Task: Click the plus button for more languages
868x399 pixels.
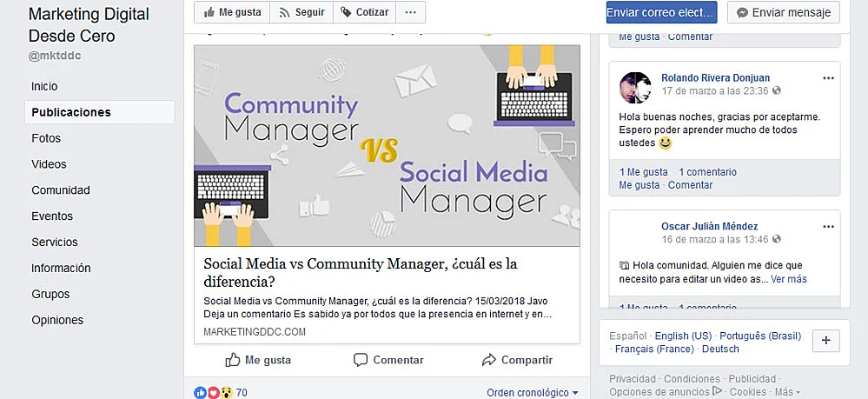Action: (x=826, y=340)
